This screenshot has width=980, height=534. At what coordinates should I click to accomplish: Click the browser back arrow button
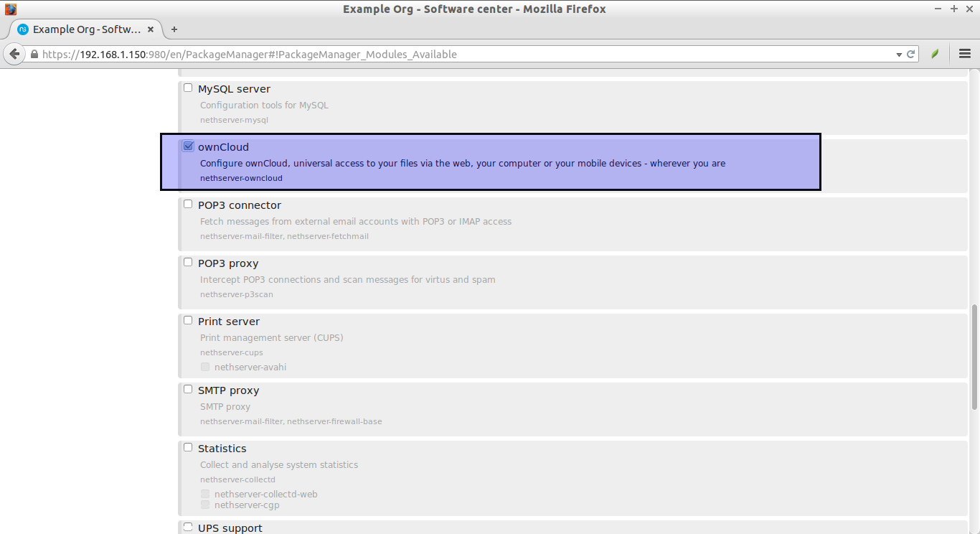tap(14, 54)
